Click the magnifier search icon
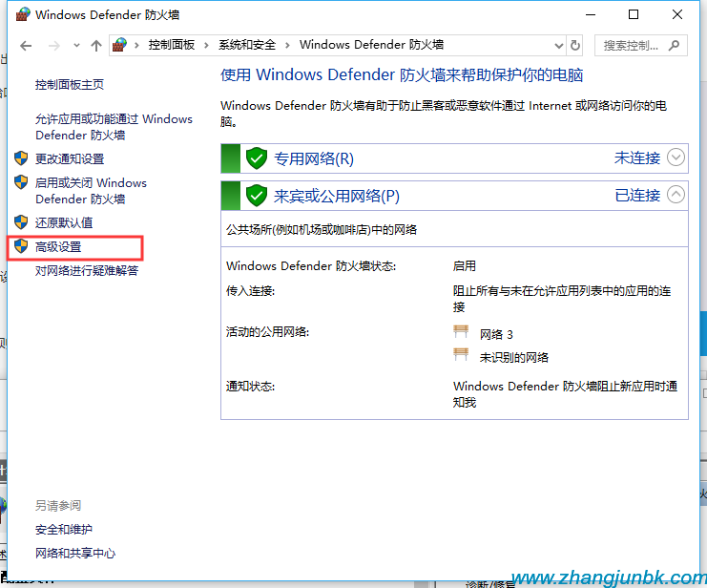The image size is (707, 588). (x=675, y=46)
